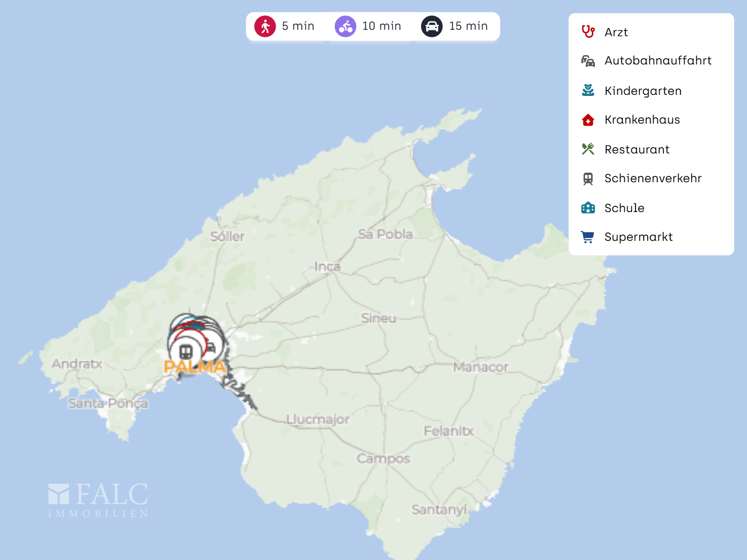Select the purple cycling 10 min icon

click(346, 26)
